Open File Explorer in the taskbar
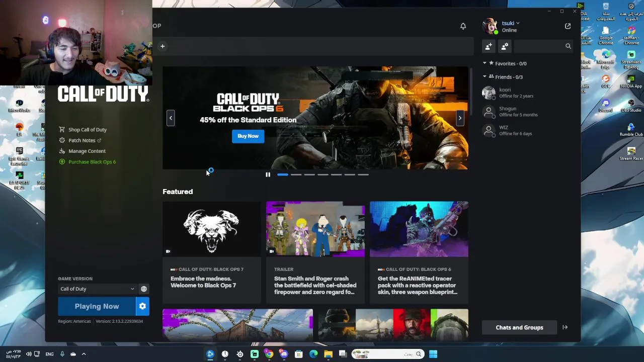644x362 pixels. coord(328,354)
